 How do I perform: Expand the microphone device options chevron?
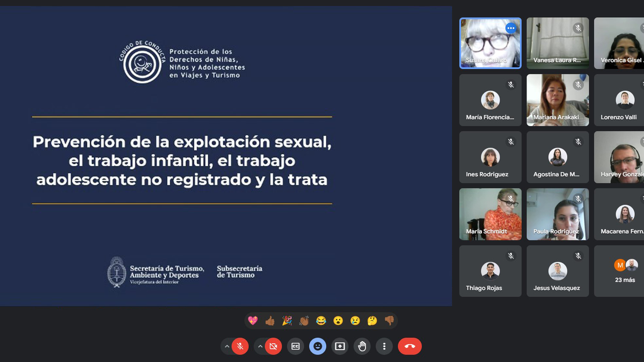[x=226, y=346]
